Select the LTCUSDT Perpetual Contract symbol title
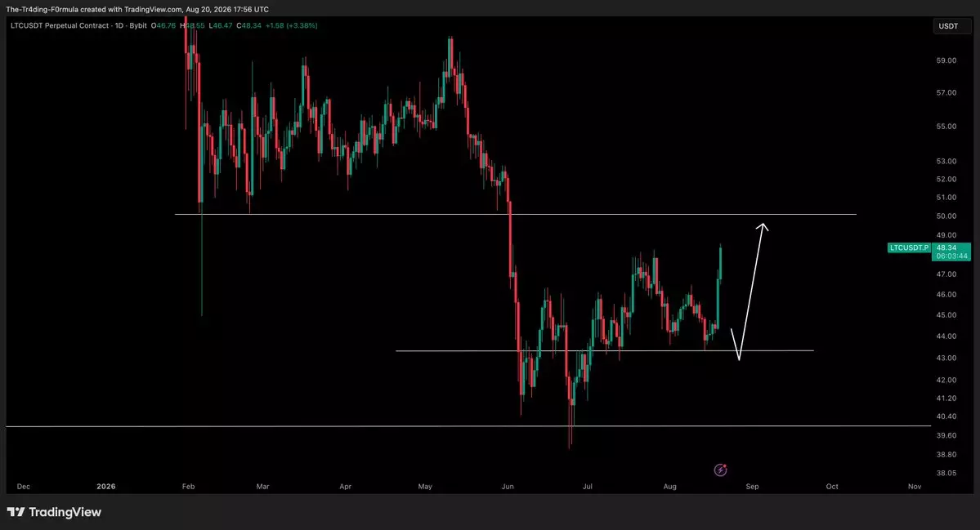This screenshot has height=530, width=980. (x=60, y=25)
